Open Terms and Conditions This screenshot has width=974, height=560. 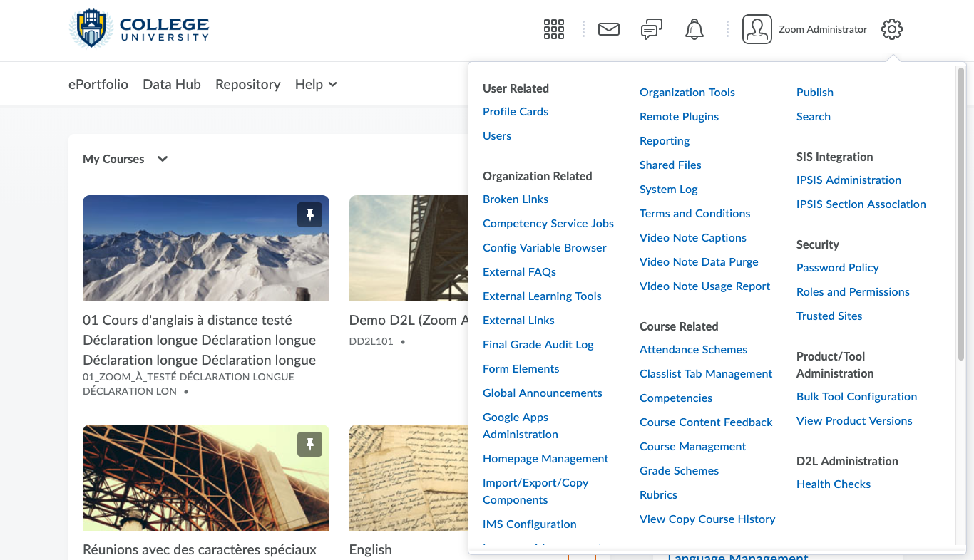695,214
